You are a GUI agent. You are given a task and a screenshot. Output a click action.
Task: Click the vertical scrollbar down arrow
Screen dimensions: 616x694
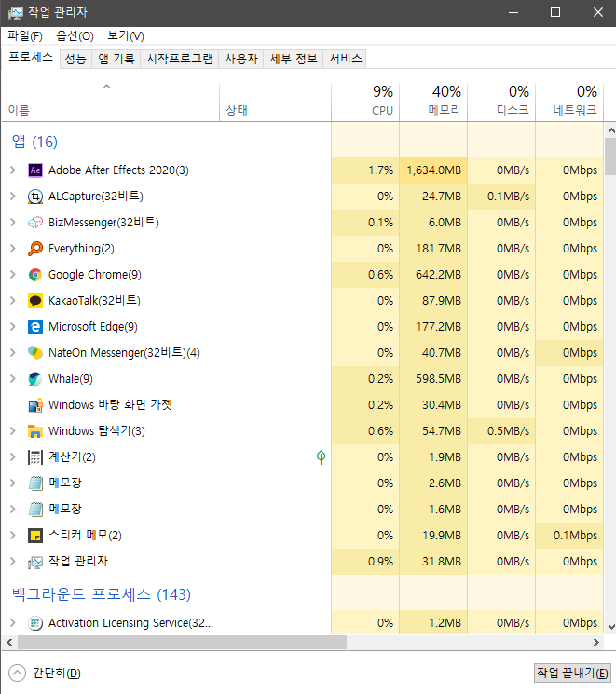(x=611, y=627)
